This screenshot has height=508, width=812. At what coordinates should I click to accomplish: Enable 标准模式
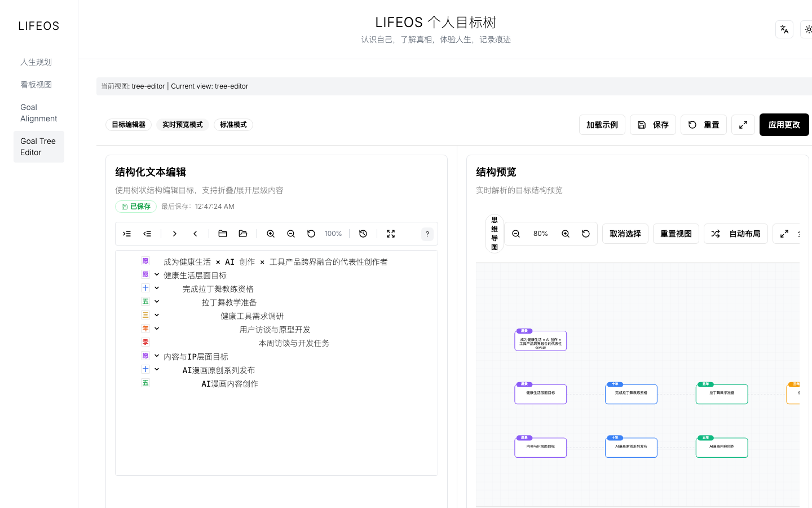pyautogui.click(x=233, y=125)
